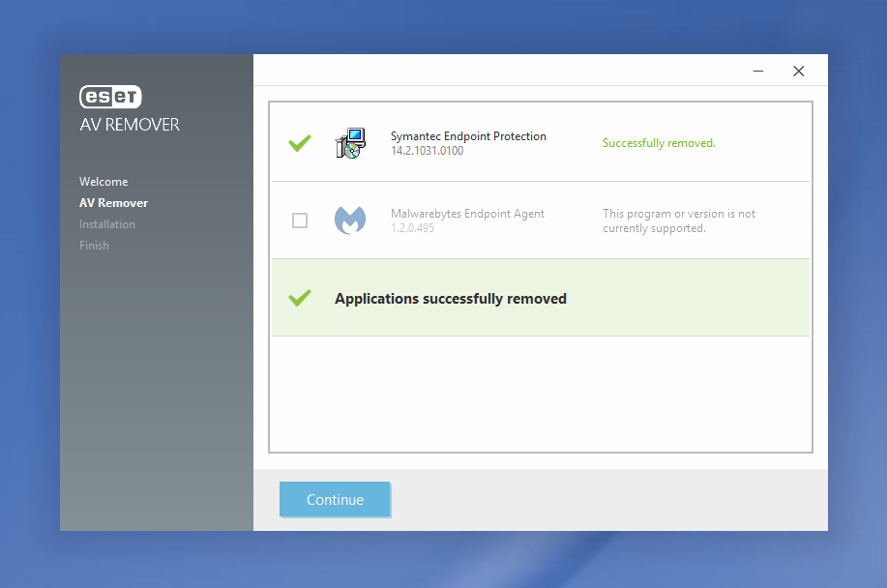Image resolution: width=887 pixels, height=588 pixels.
Task: Select the Welcome step in sidebar
Action: pos(103,182)
